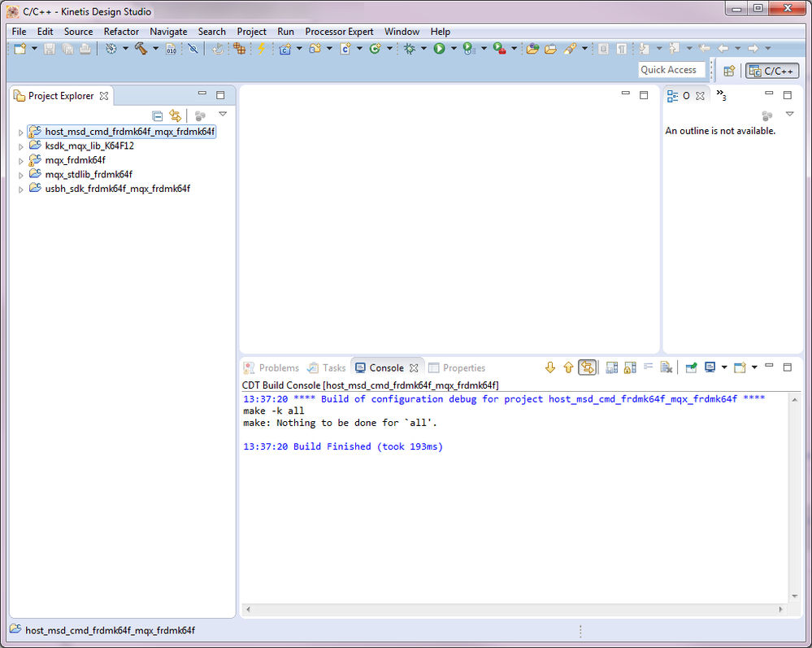Click the Quick Access input field
812x648 pixels.
[x=671, y=70]
